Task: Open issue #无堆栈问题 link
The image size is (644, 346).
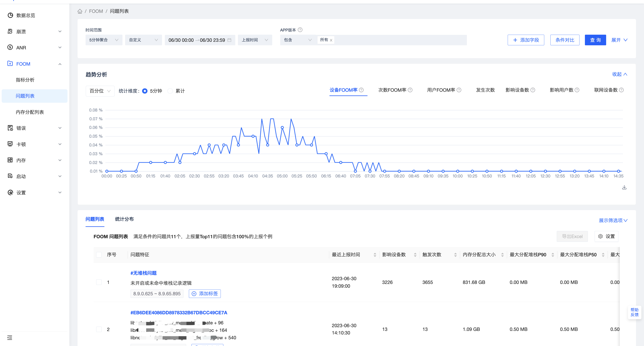Action: (144, 273)
